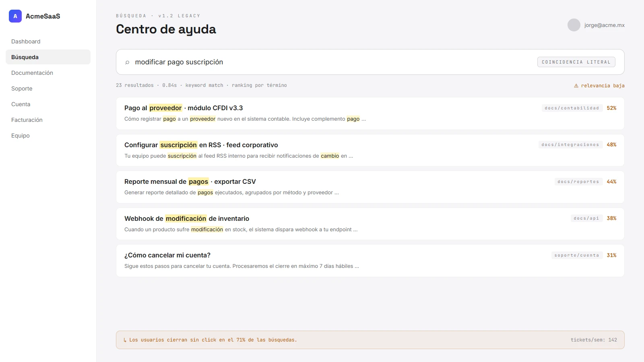Click the docs/reportes tag
Viewport: 644px width, 362px height.
[578, 181]
